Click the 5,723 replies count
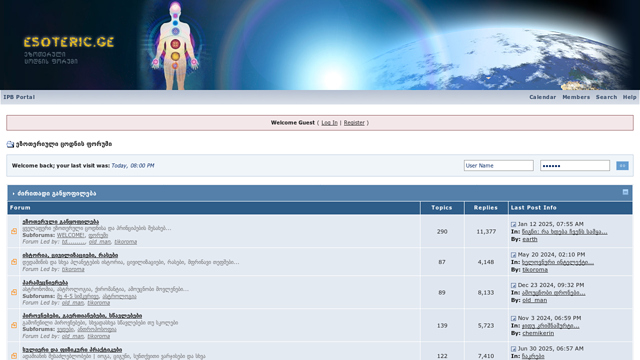 click(x=486, y=326)
